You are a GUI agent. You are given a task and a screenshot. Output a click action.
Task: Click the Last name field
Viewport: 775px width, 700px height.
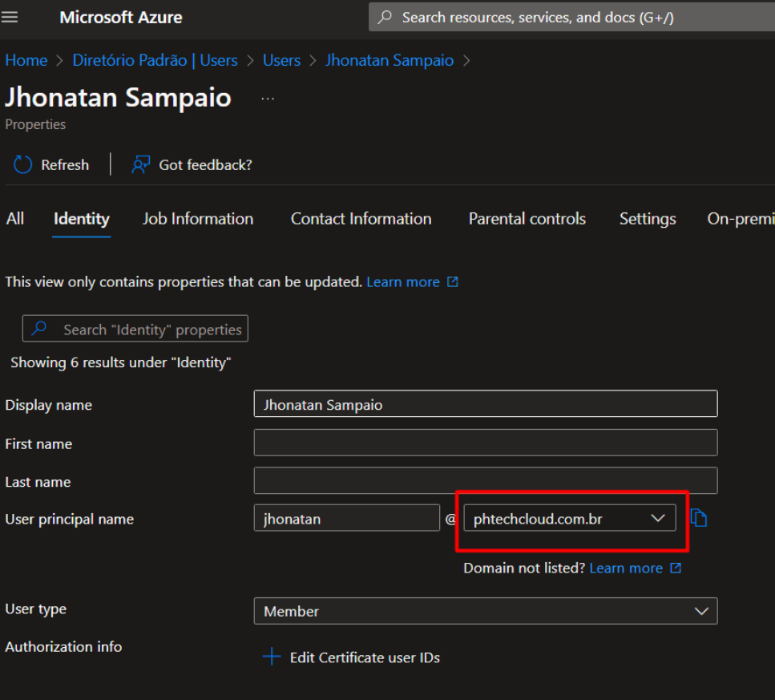[486, 480]
